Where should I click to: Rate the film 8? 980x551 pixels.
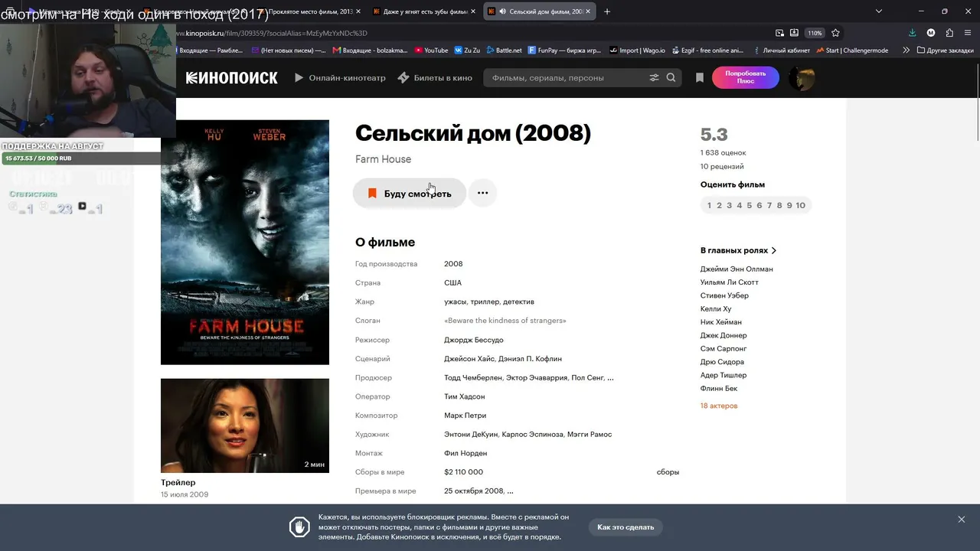pyautogui.click(x=779, y=205)
